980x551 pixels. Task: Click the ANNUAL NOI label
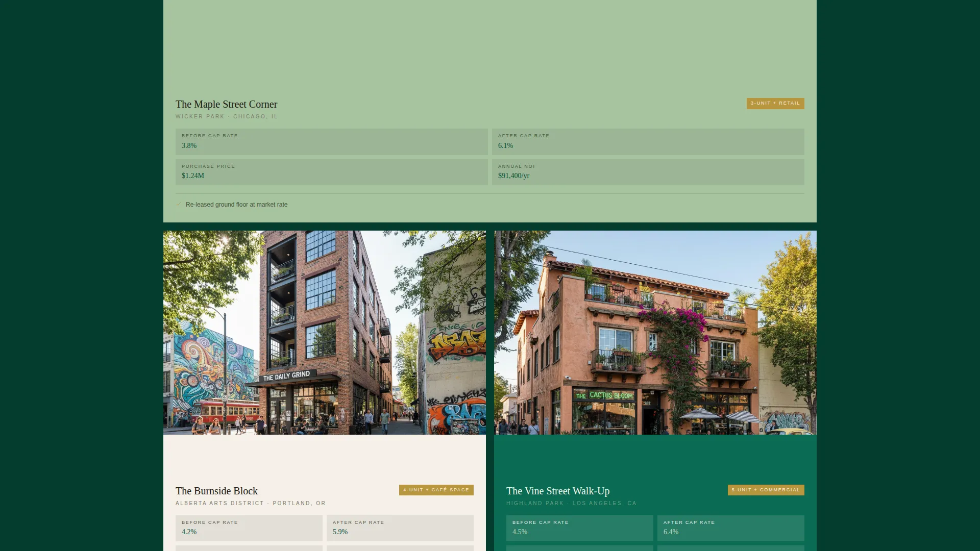click(x=517, y=166)
